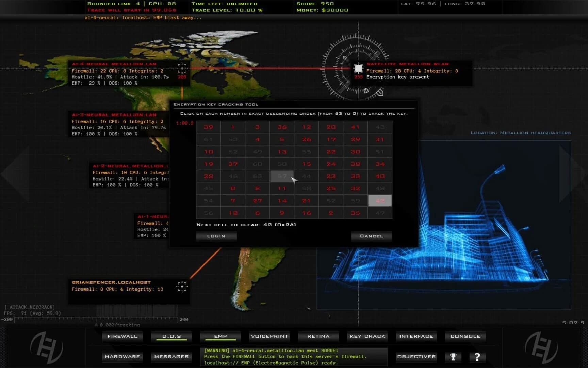Cancel the encryption key cracking tool
The width and height of the screenshot is (588, 368).
371,236
